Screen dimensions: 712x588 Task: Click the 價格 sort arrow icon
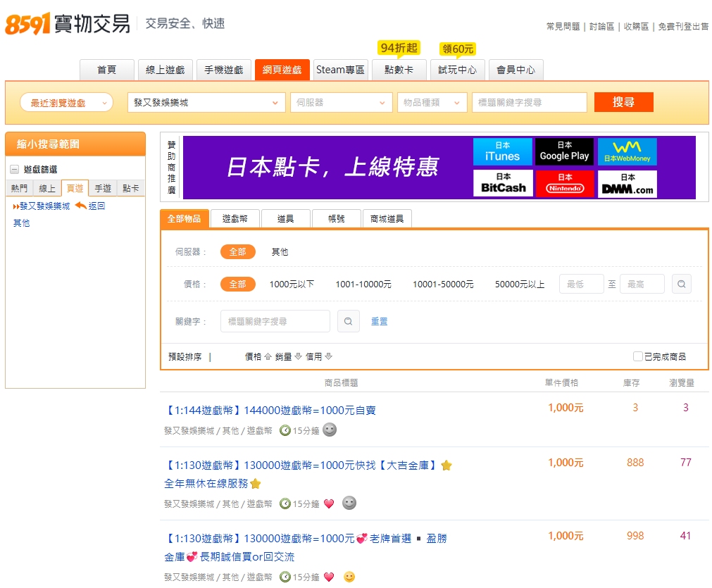(268, 356)
